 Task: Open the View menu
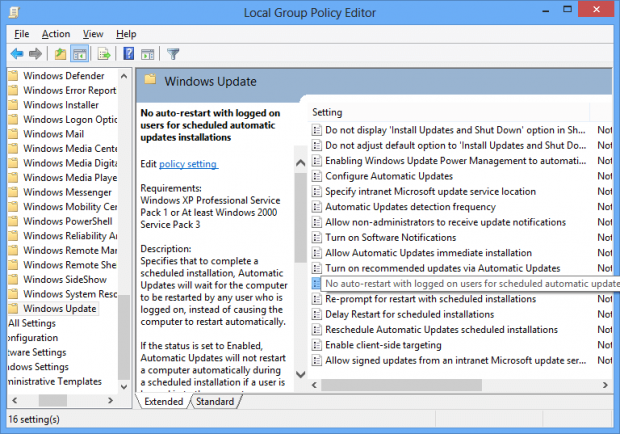click(x=93, y=34)
